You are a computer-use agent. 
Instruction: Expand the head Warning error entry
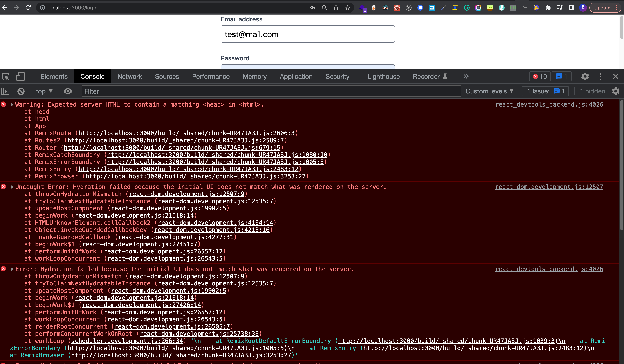(x=12, y=104)
